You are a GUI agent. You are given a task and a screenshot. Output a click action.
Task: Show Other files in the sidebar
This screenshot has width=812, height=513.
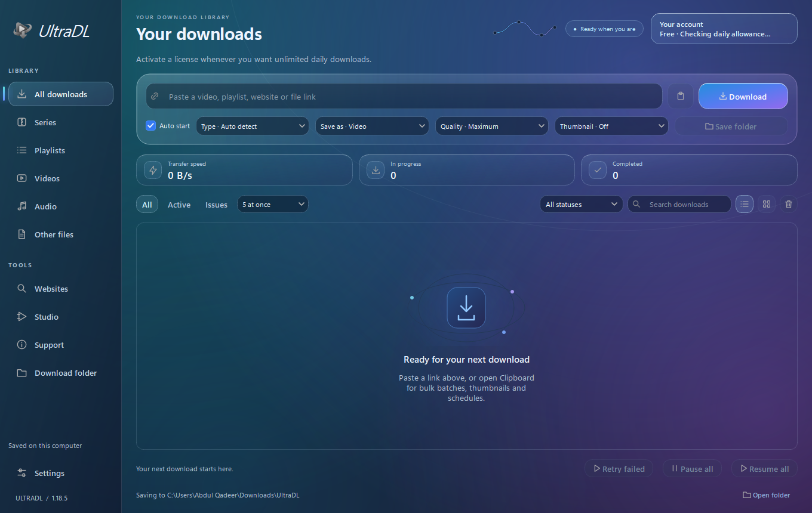coord(61,234)
